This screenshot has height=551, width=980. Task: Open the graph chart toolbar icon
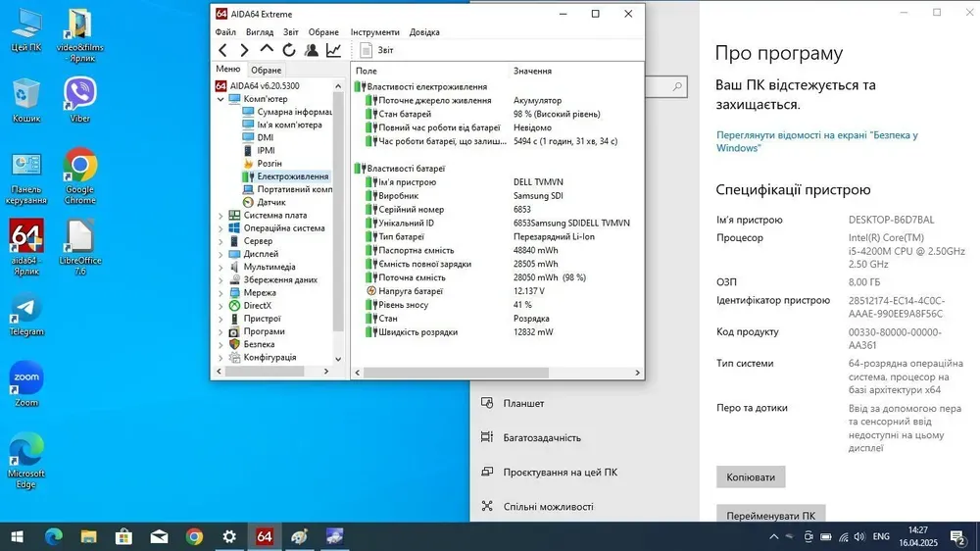333,50
